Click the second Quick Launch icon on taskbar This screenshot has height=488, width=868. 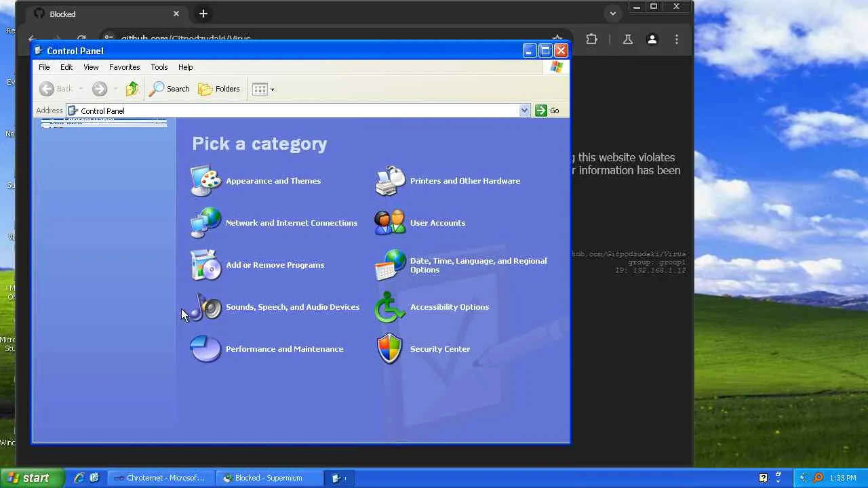click(x=94, y=478)
